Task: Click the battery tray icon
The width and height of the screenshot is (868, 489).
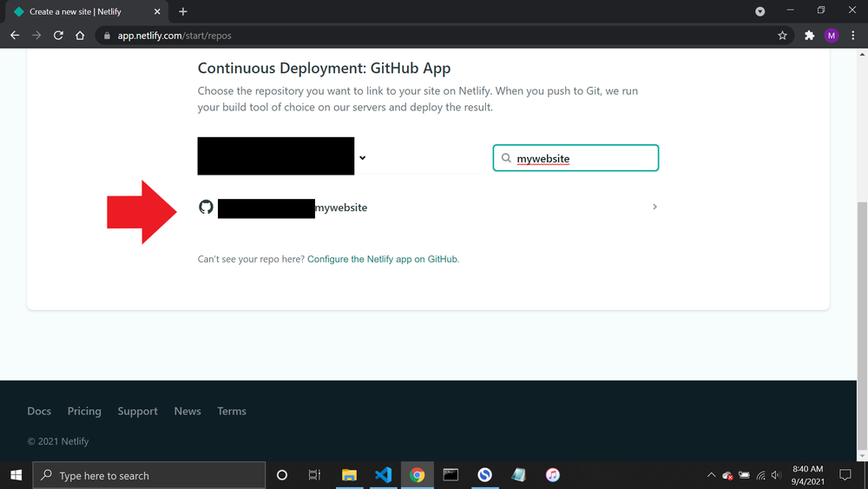Action: (x=745, y=475)
